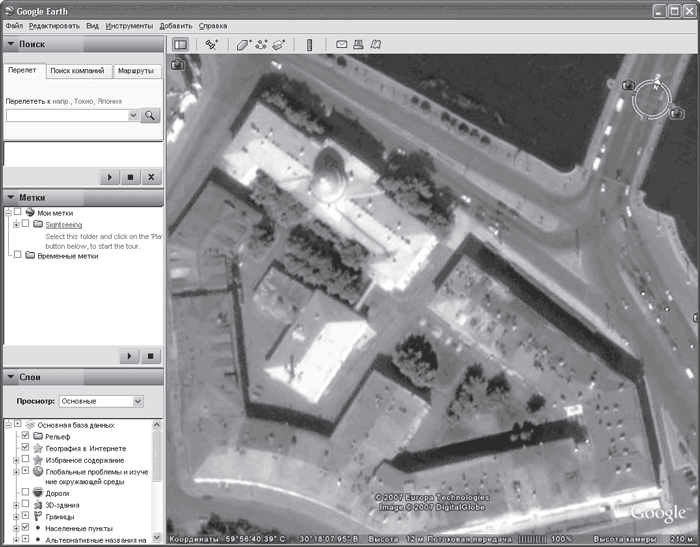The height and width of the screenshot is (547, 700).
Task: Click the Add Placemark pushpin icon
Action: (212, 44)
